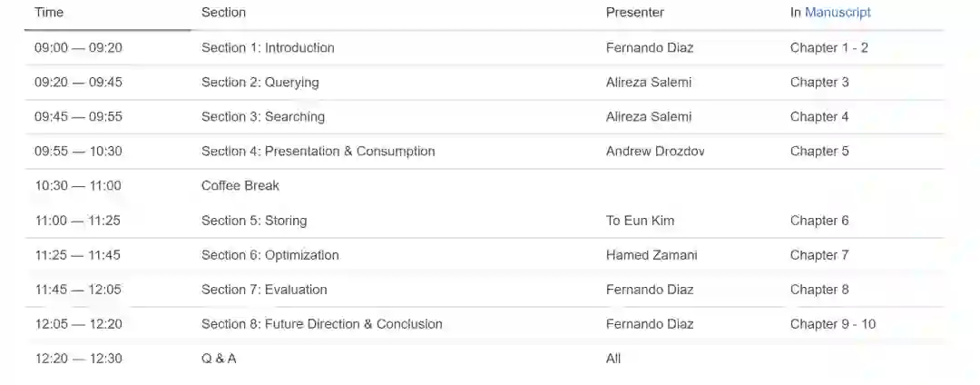Click the Coffee Break entry

tap(240, 186)
